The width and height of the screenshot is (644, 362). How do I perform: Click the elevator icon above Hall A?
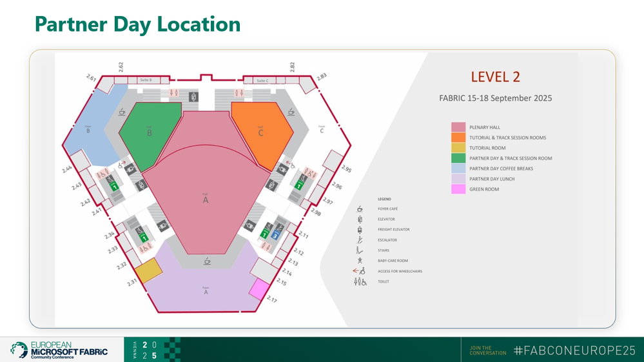click(x=193, y=97)
